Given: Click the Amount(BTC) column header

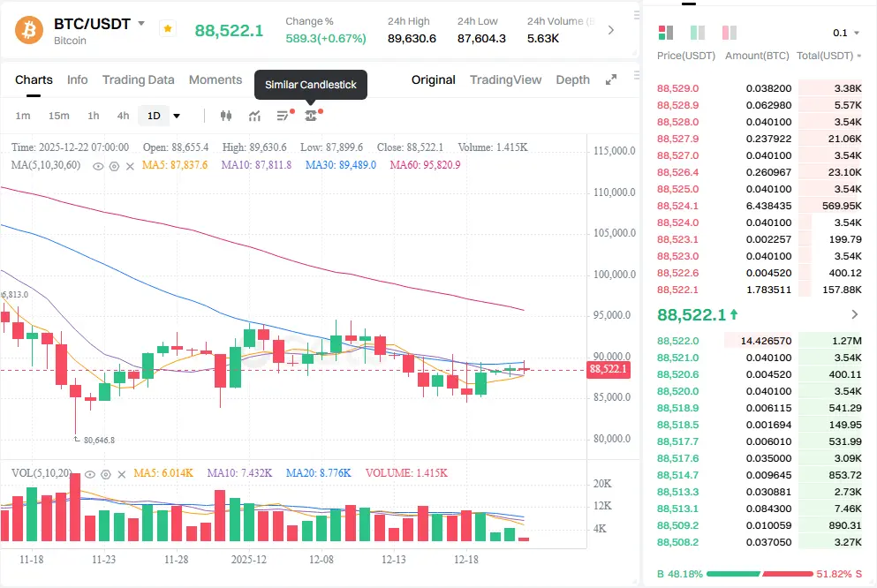Looking at the screenshot, I should tap(757, 56).
